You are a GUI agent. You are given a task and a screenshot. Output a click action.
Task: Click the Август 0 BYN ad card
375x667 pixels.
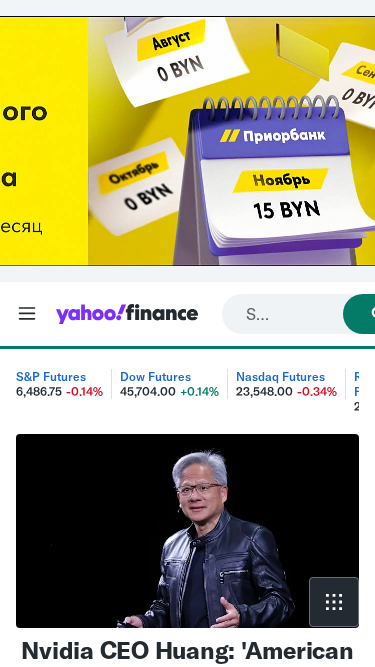coord(176,60)
